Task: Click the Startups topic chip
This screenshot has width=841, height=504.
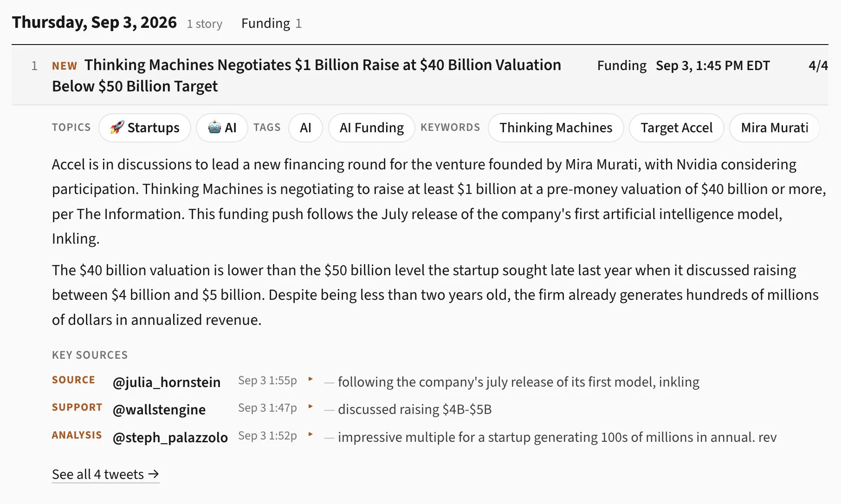Action: coord(145,128)
